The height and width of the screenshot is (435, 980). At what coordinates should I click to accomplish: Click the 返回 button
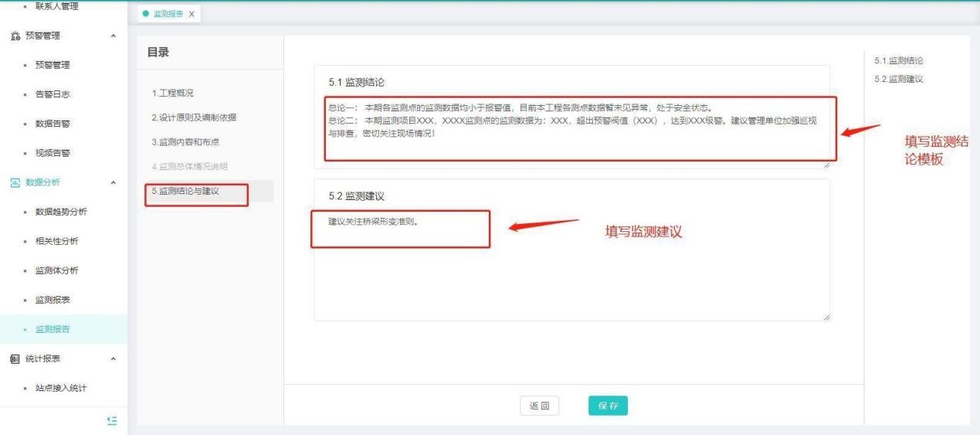tap(539, 406)
